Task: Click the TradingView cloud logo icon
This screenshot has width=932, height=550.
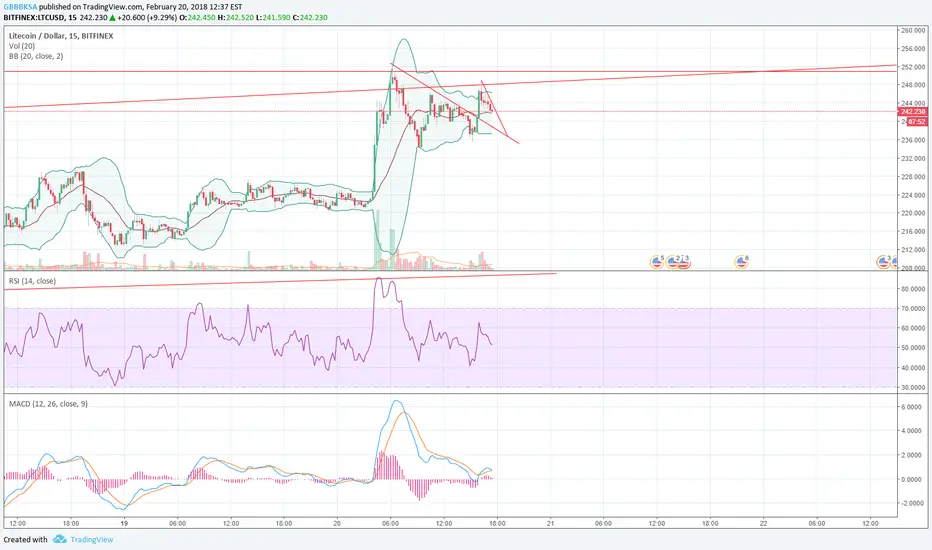Action: click(59, 539)
